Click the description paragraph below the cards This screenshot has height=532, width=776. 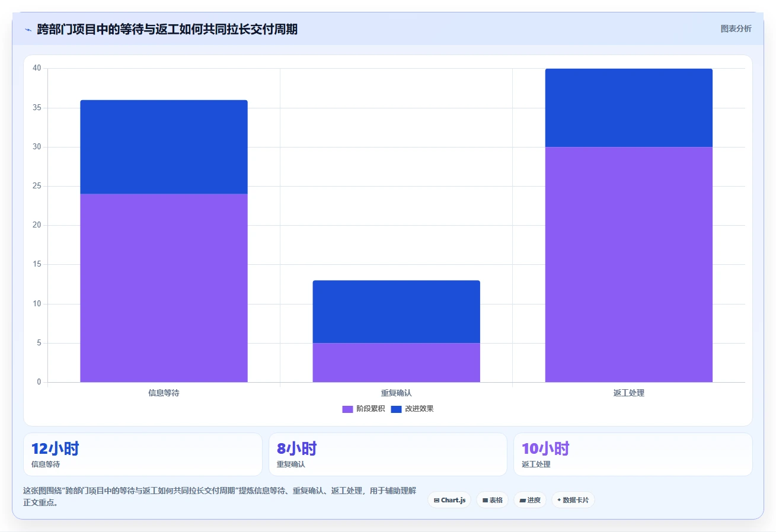[x=219, y=497]
